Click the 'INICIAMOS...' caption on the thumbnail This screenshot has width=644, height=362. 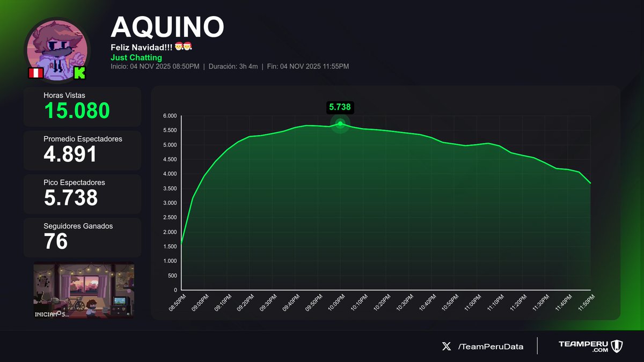pos(52,314)
